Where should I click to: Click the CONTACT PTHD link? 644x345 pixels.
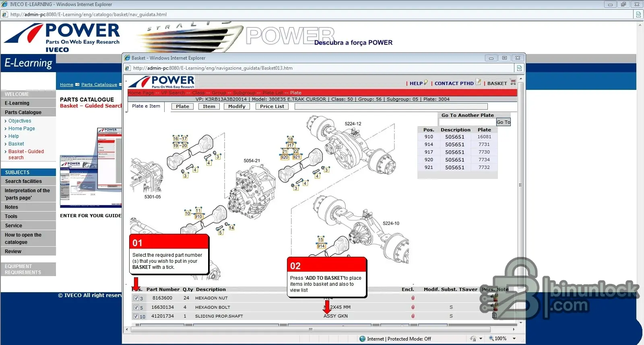tap(454, 83)
